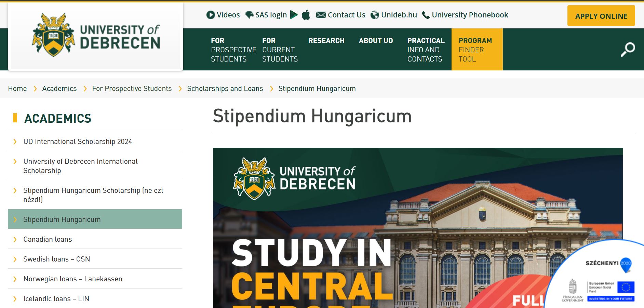Viewport: 644px width, 308px height.
Task: Click the Apple App Store icon
Action: tap(306, 15)
